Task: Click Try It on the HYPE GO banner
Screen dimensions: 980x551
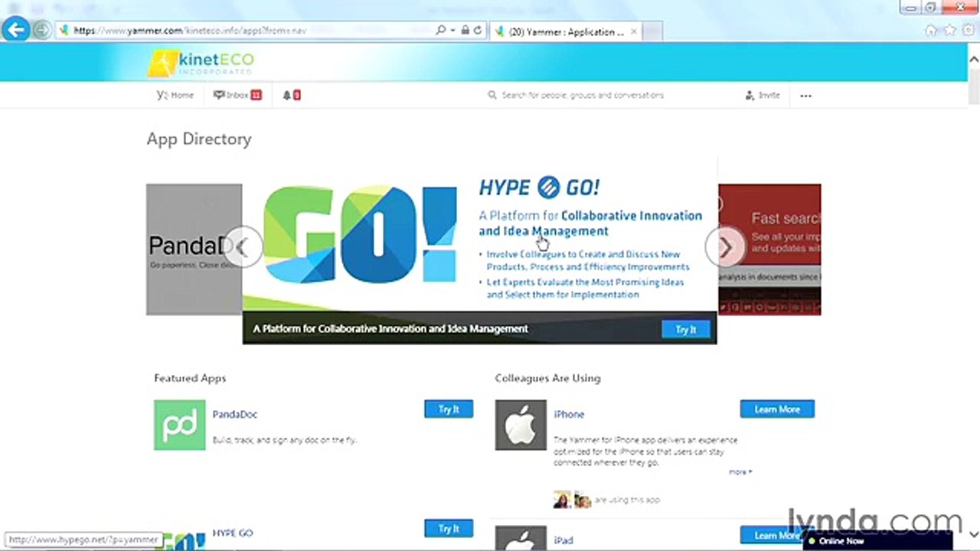Action: pos(686,329)
